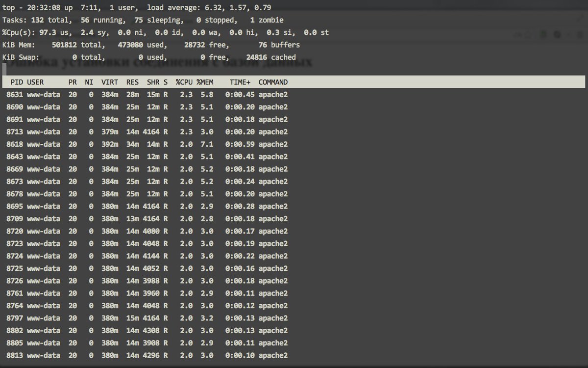The image size is (588, 368).
Task: Click the USER column header
Action: tap(35, 82)
